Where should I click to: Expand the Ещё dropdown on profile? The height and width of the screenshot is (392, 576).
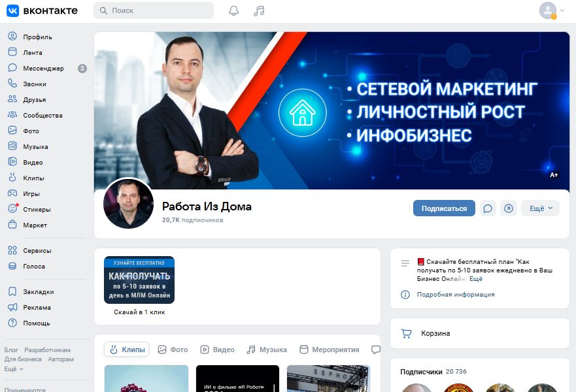click(x=540, y=208)
